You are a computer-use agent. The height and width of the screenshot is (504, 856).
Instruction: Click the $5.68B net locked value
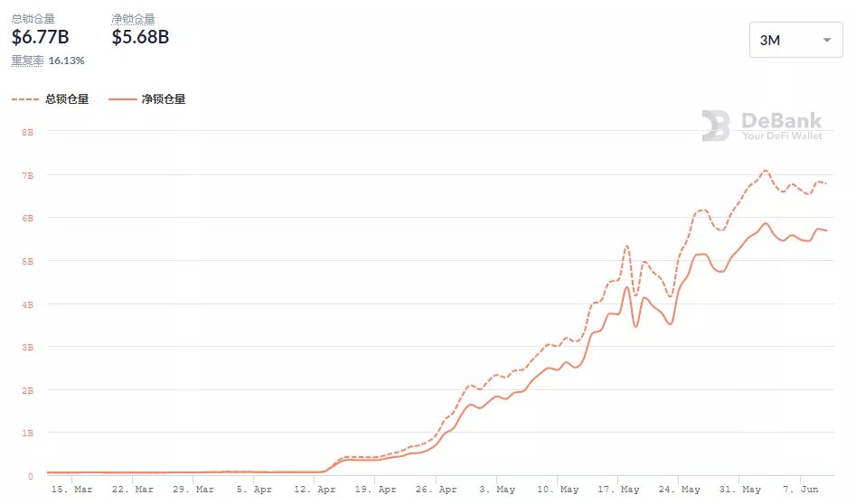140,37
